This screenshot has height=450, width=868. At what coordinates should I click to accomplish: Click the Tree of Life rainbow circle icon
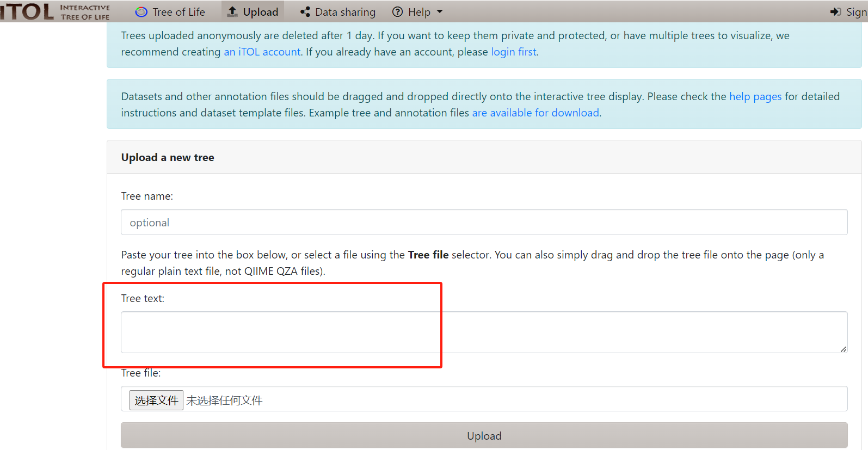[141, 12]
